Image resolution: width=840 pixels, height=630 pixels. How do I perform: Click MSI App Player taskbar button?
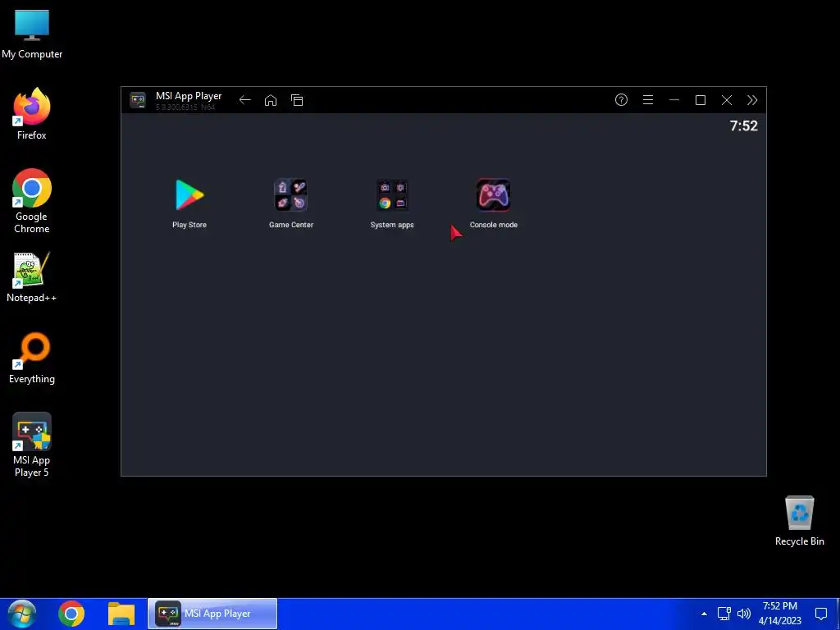[212, 614]
